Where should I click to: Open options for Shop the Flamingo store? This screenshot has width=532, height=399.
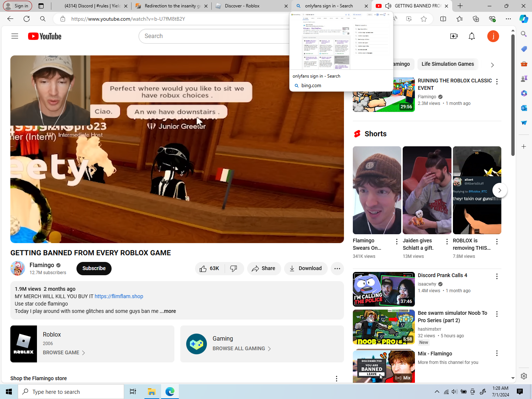(337, 379)
